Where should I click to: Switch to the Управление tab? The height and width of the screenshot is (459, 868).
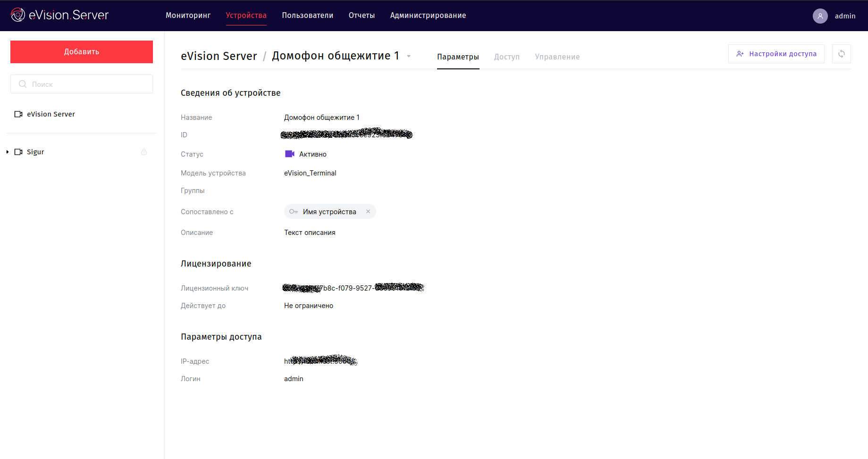[557, 57]
